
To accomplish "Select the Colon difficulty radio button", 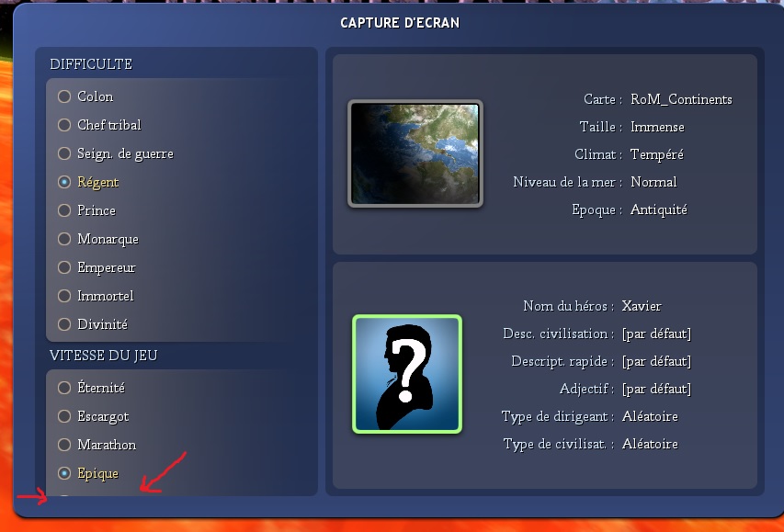I will pos(64,96).
